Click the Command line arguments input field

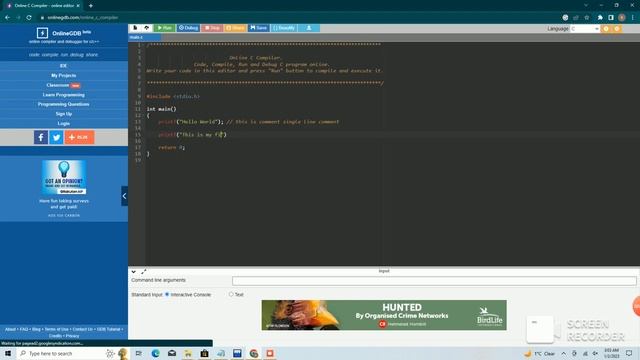pos(434,281)
